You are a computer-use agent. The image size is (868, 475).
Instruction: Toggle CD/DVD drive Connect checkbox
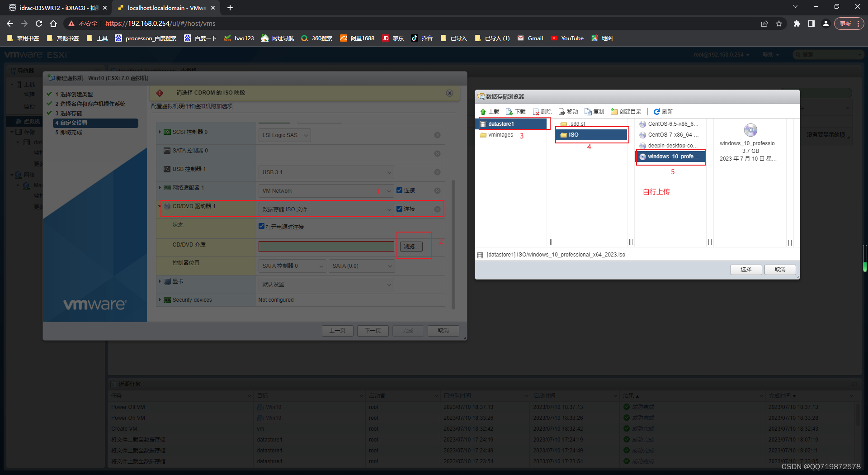pos(399,209)
